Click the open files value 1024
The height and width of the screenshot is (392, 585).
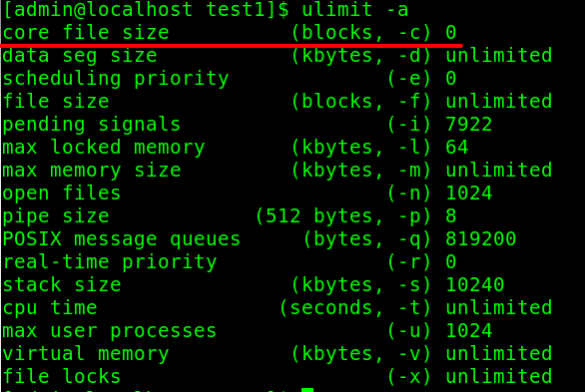(468, 194)
